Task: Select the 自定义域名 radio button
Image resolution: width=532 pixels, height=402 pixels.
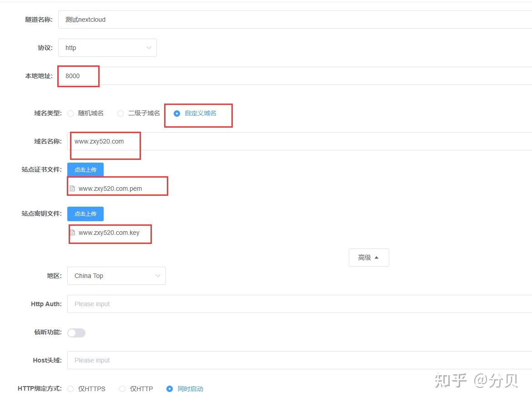Action: tap(177, 114)
